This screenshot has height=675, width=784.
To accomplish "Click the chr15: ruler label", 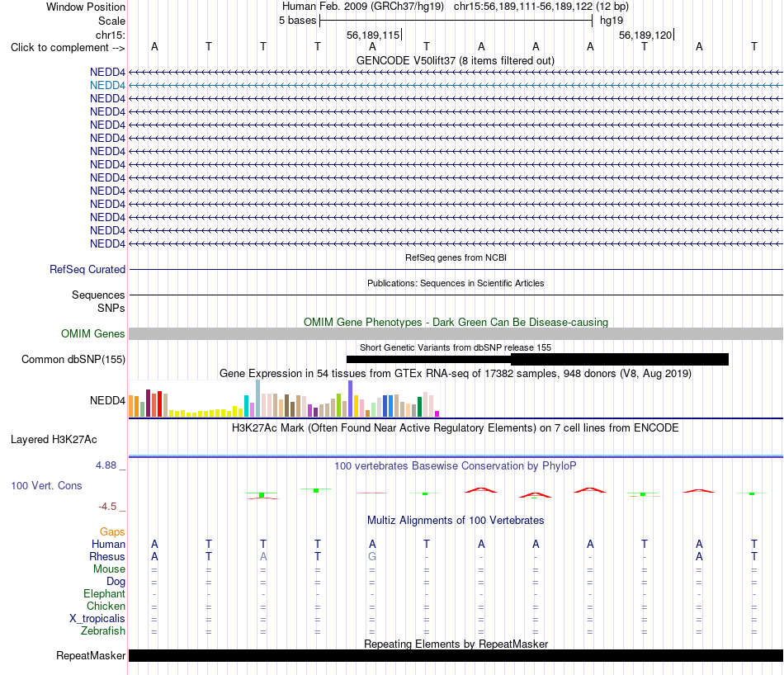I will (x=111, y=35).
